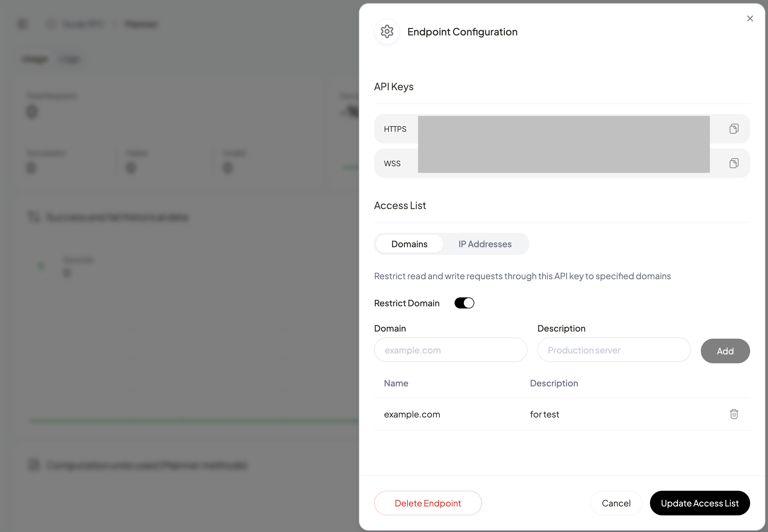Click the Delete Endpoint button
This screenshot has height=532, width=768.
428,503
